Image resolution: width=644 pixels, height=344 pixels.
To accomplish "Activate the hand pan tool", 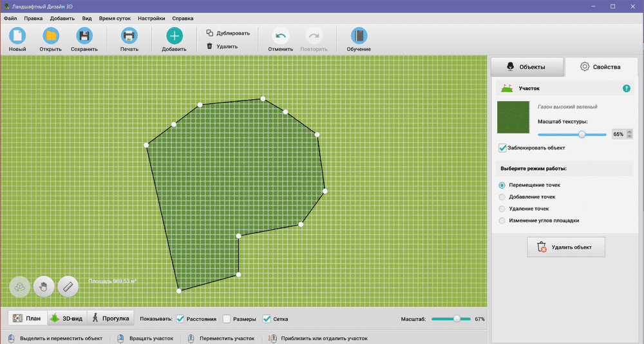I will 44,286.
